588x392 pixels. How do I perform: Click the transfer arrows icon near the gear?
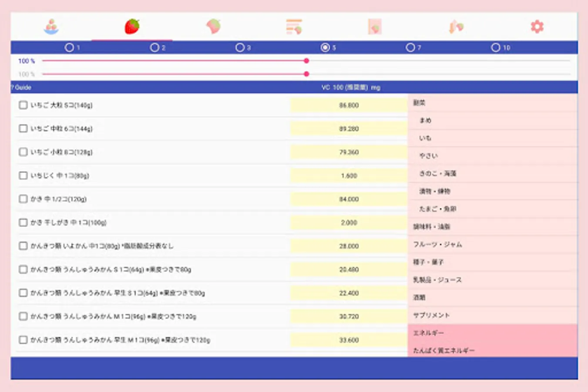(456, 26)
